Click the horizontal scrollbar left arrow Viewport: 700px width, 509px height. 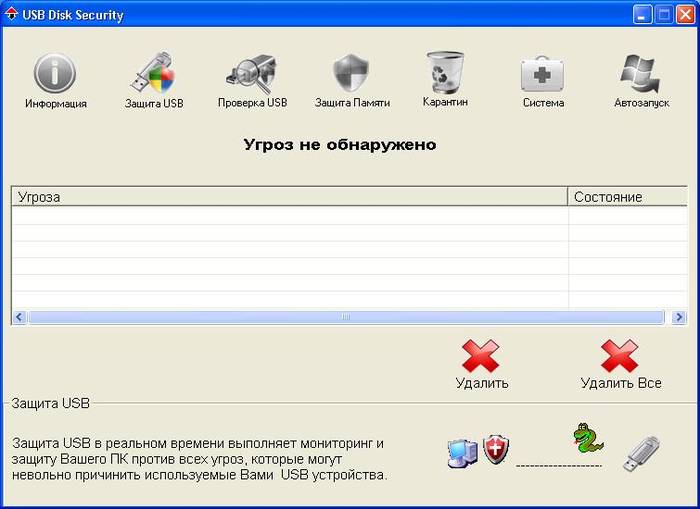pos(19,317)
